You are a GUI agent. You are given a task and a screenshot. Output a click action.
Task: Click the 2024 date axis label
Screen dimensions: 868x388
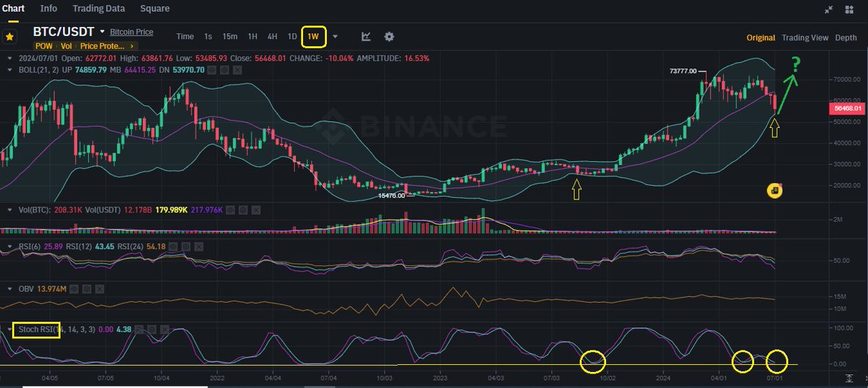[x=663, y=378]
